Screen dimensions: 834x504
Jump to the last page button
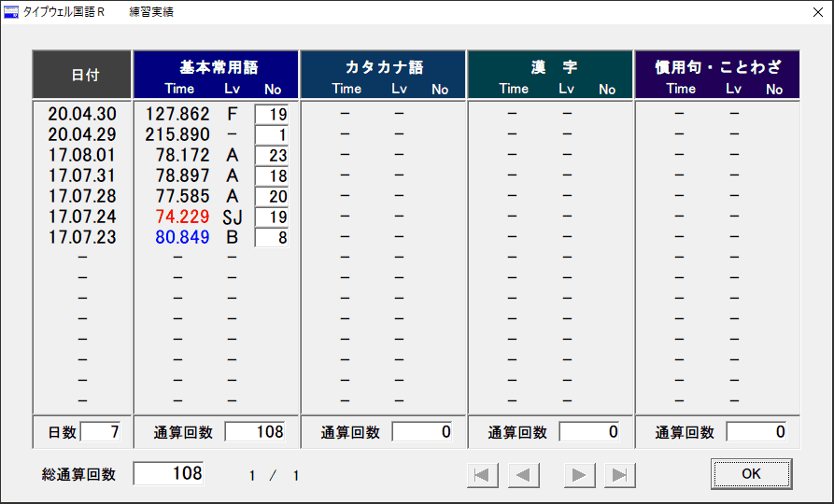pyautogui.click(x=620, y=475)
